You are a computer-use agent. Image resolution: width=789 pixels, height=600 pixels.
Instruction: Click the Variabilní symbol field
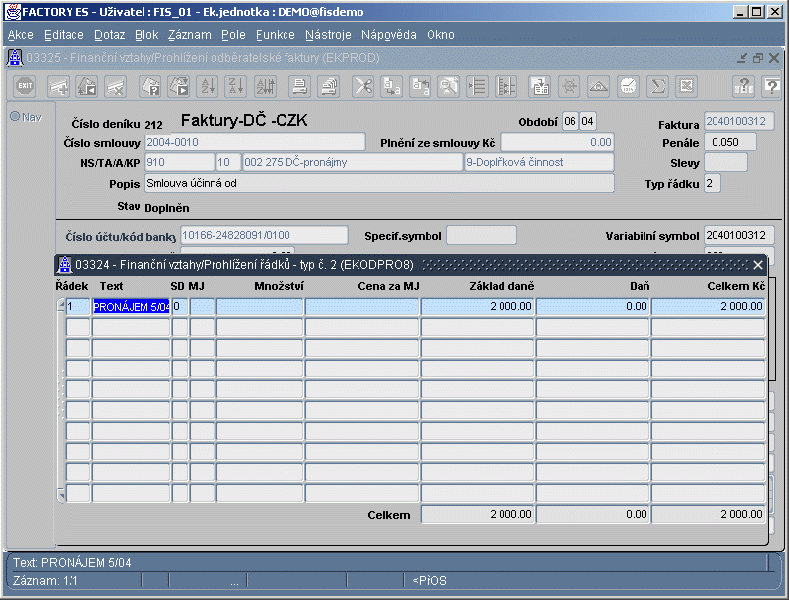coord(739,235)
